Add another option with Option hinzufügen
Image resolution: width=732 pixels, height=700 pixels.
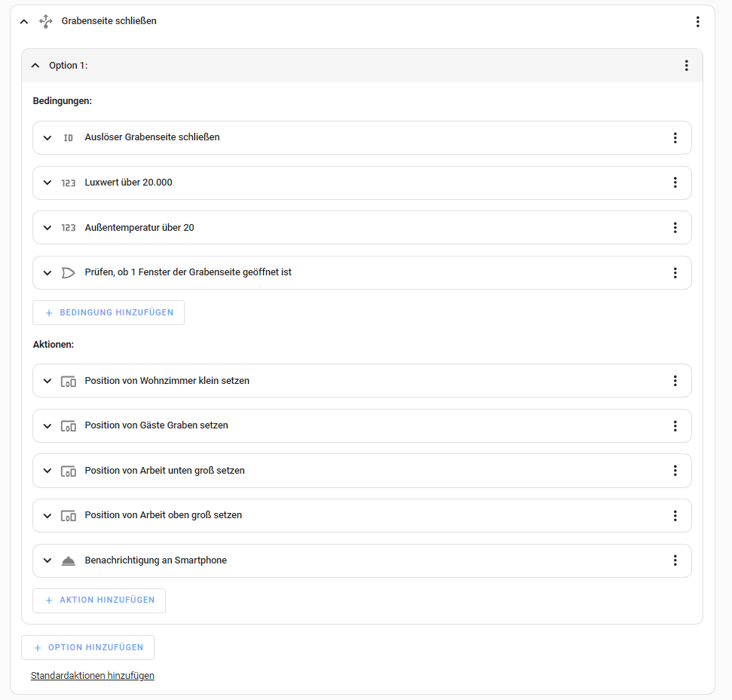coord(88,647)
